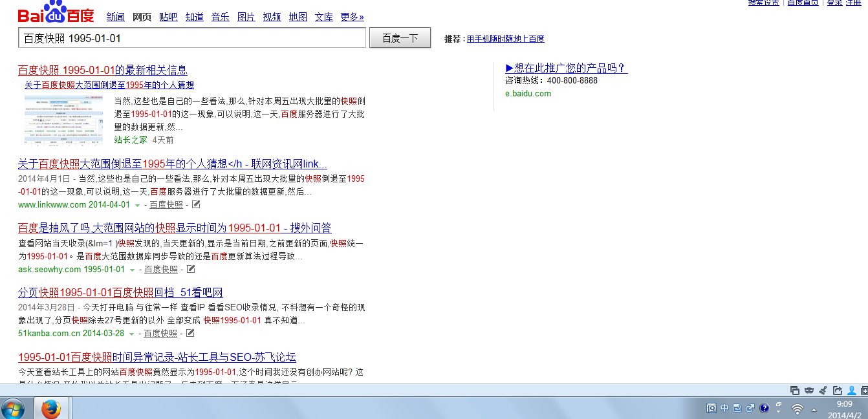Click the IME arrow tool tray icon
Image resolution: width=868 pixels, height=419 pixels.
(750, 408)
